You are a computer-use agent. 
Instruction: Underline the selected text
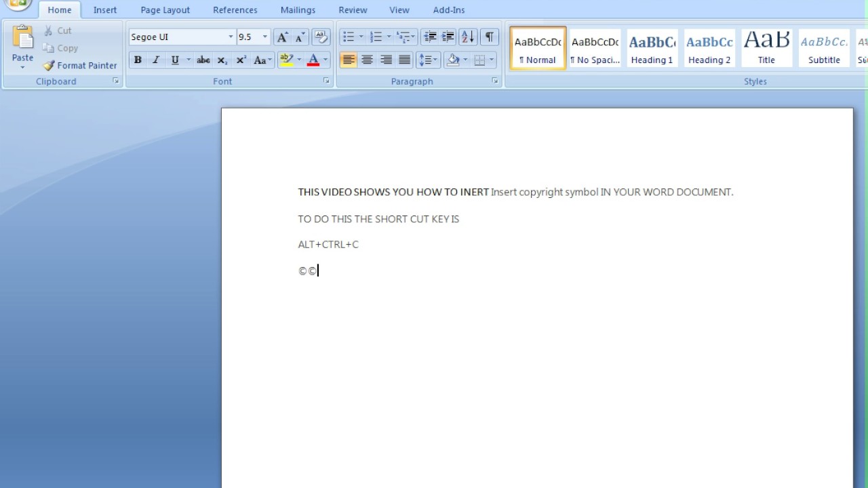[174, 60]
